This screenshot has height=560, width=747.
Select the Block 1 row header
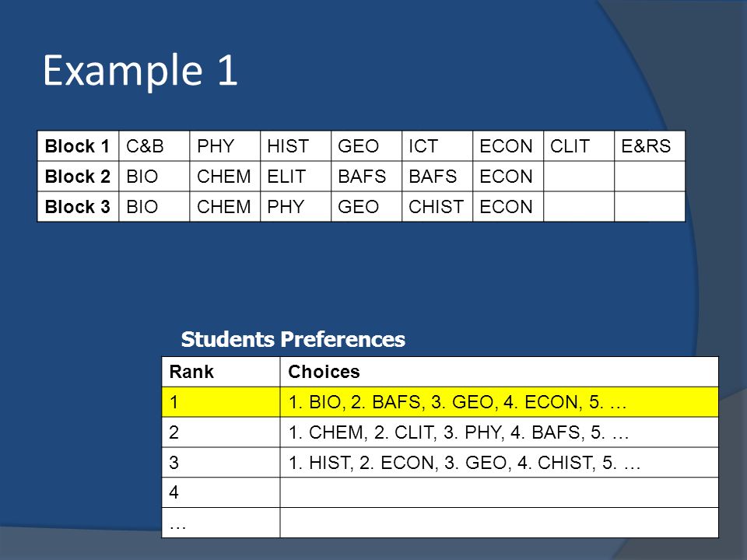[78, 145]
